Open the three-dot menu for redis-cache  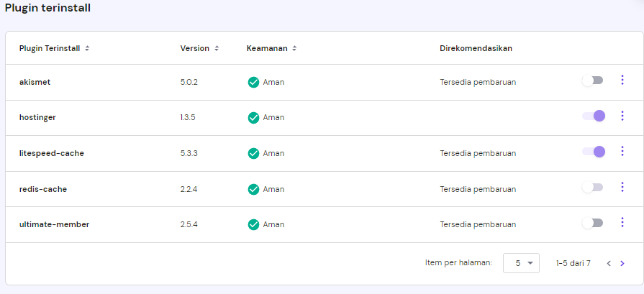click(622, 187)
